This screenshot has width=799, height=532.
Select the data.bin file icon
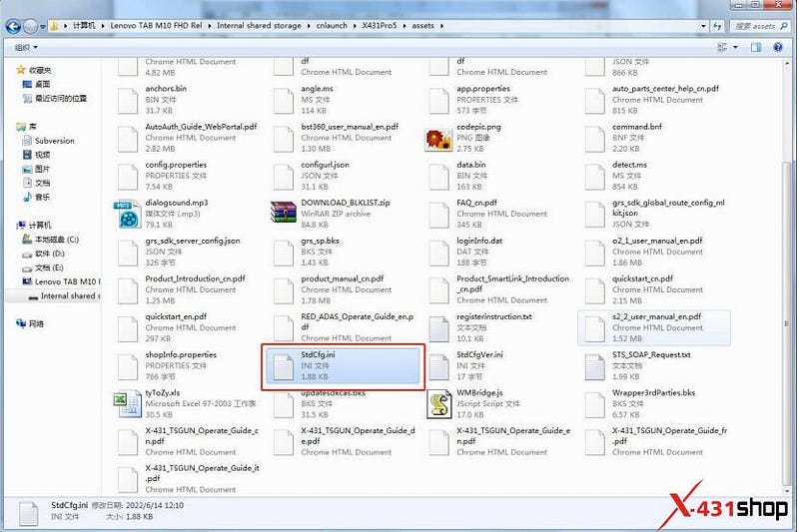439,176
